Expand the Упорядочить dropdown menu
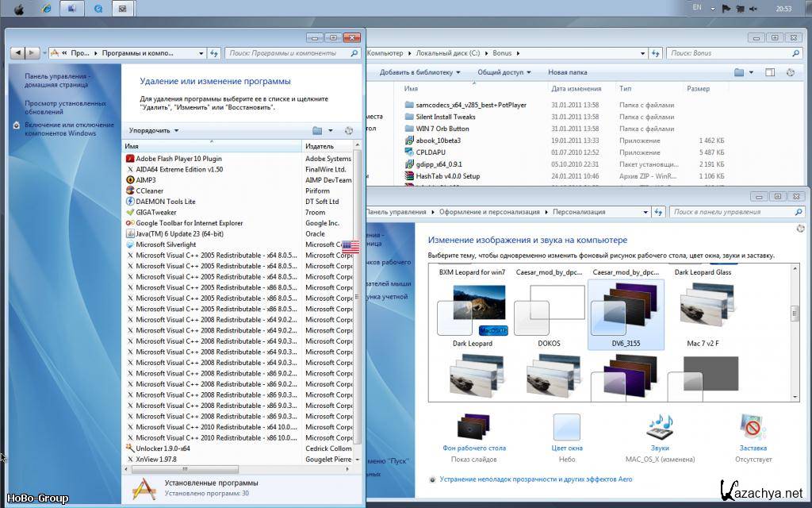 tap(154, 131)
